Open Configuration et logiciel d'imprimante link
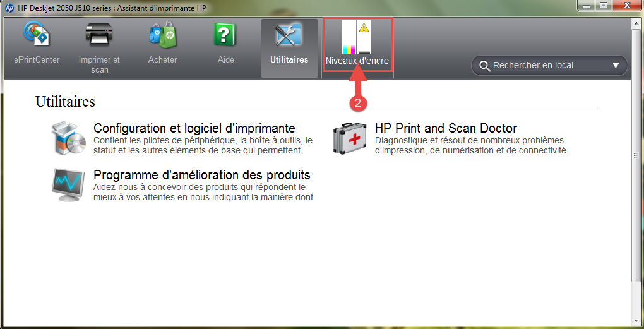Image resolution: width=644 pixels, height=329 pixels. pyautogui.click(x=194, y=128)
